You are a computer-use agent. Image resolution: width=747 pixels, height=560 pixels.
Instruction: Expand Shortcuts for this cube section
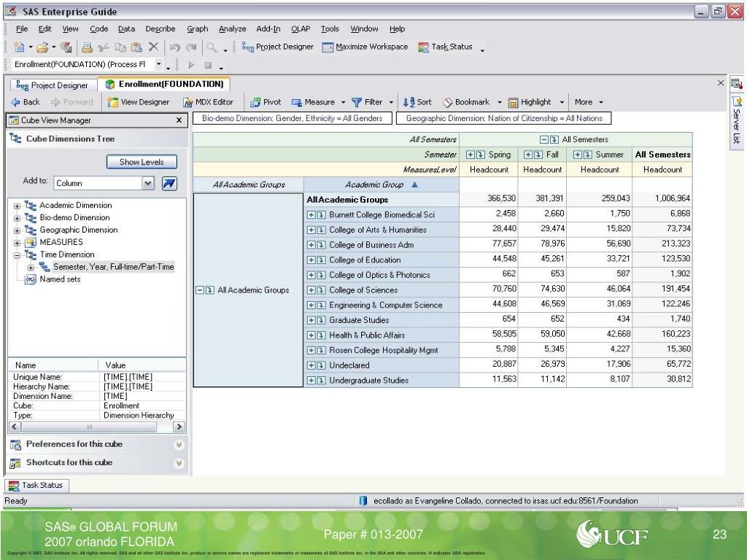[x=179, y=463]
